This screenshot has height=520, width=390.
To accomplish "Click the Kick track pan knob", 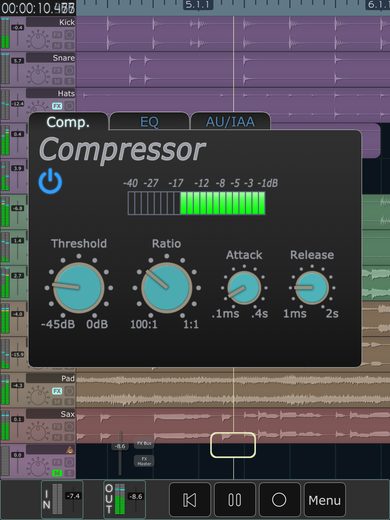I will [x=38, y=39].
